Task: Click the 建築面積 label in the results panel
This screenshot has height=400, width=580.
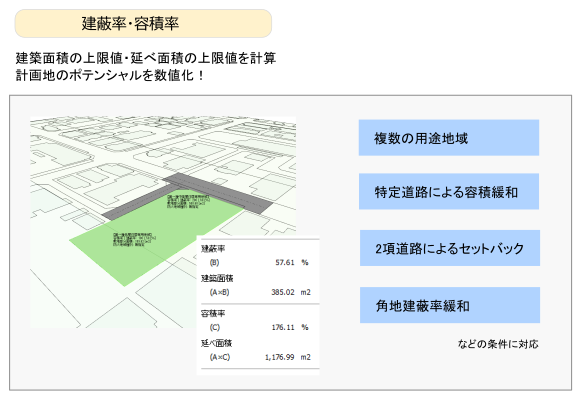Action: (217, 278)
